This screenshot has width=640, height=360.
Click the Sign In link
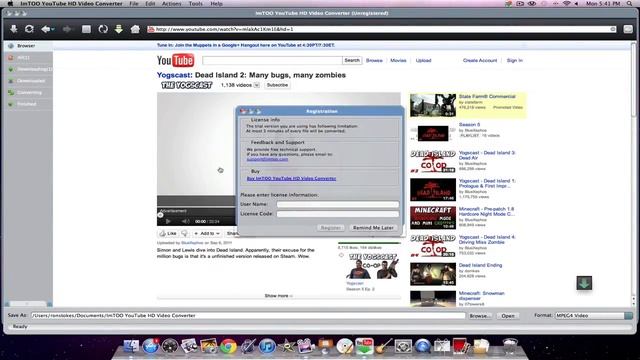[x=514, y=60]
